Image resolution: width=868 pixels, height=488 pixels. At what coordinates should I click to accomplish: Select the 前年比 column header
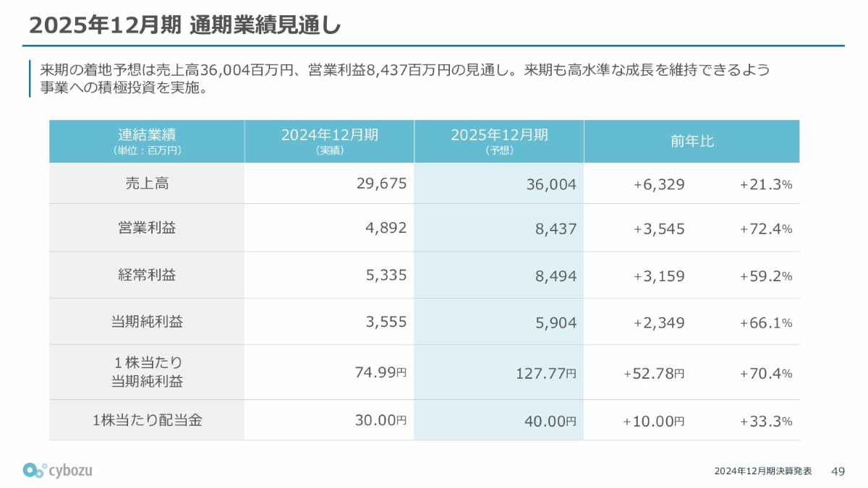tap(692, 141)
